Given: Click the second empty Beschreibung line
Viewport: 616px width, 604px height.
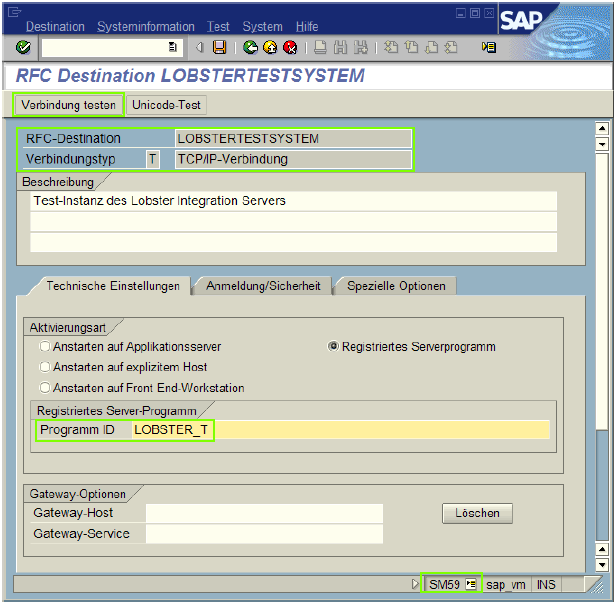Looking at the screenshot, I should pos(293,222).
